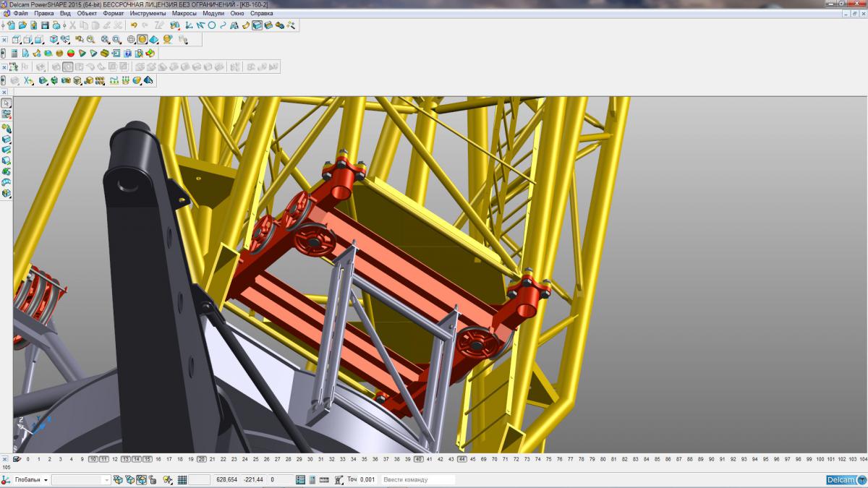868x488 pixels.
Task: Toggle level 40 visibility
Action: pos(419,459)
